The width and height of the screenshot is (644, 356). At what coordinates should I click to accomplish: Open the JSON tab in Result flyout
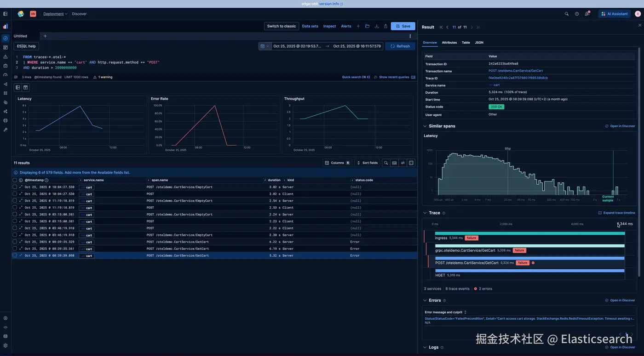coord(479,42)
